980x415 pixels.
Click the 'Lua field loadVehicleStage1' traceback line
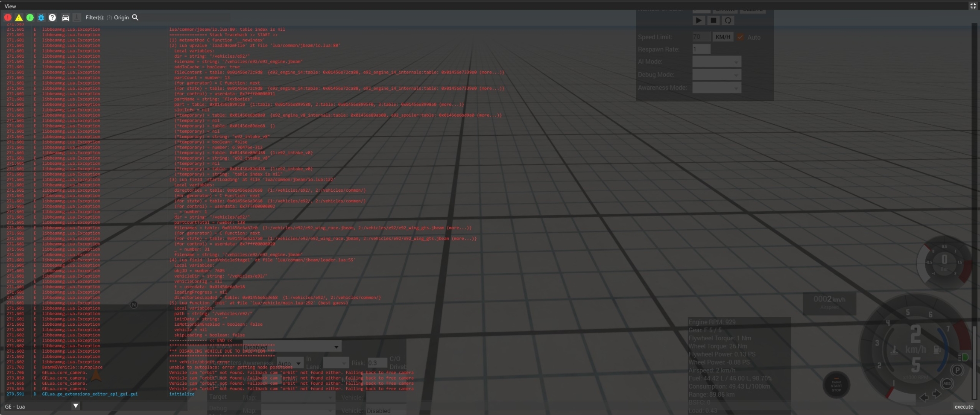tap(262, 260)
